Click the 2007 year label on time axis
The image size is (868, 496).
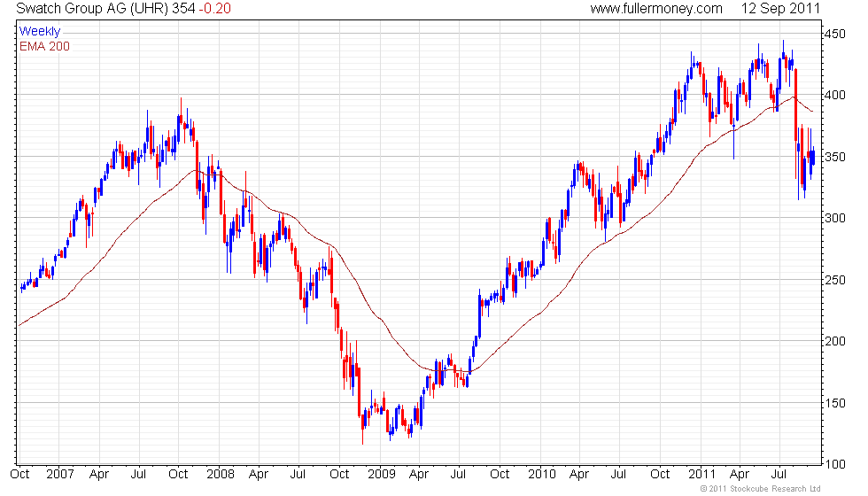[60, 475]
